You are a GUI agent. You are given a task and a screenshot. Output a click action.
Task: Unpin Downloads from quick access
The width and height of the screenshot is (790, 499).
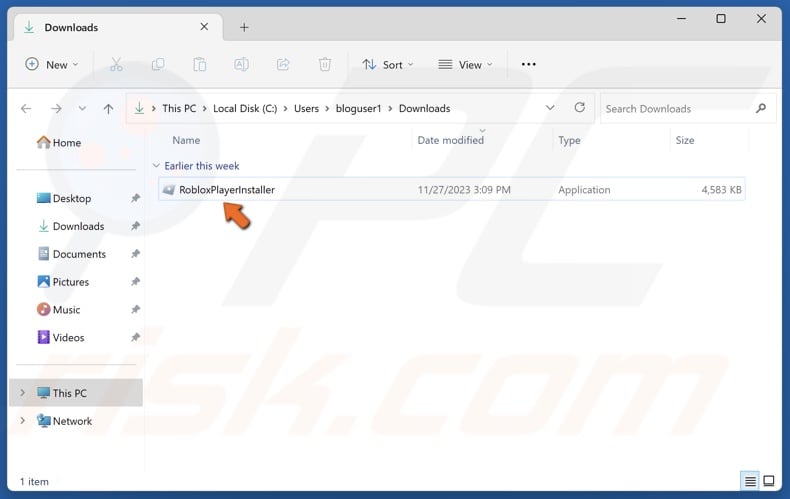[x=135, y=226]
